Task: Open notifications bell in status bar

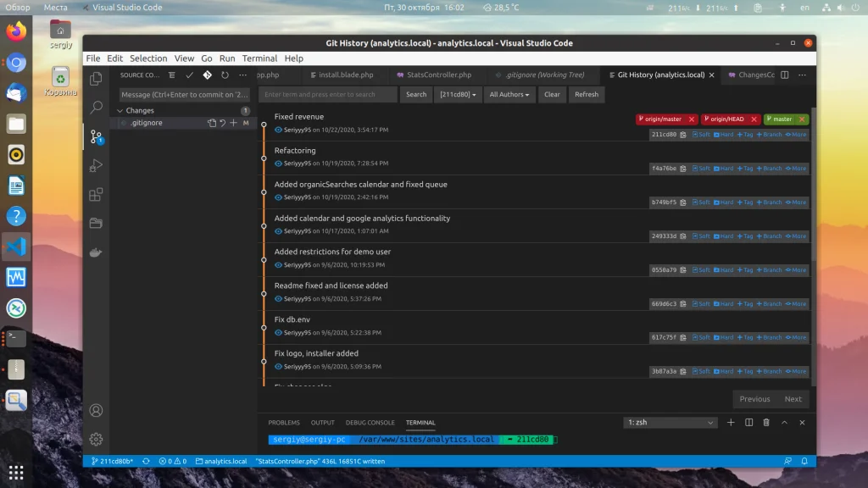Action: click(804, 461)
